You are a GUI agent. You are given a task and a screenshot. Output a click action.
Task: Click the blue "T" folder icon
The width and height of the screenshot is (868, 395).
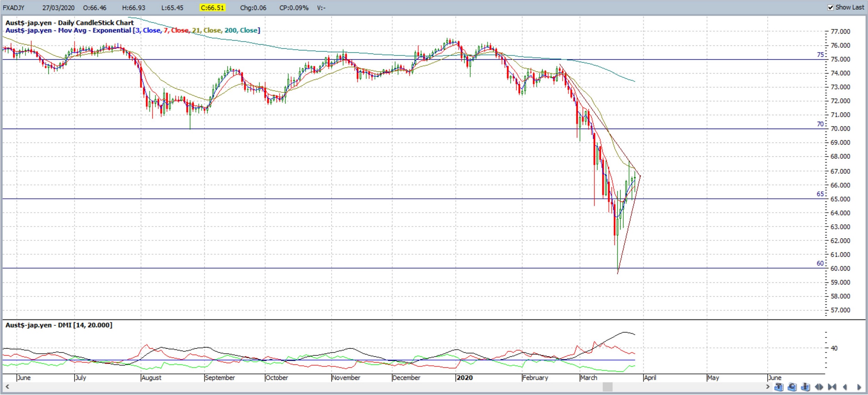coord(779,387)
